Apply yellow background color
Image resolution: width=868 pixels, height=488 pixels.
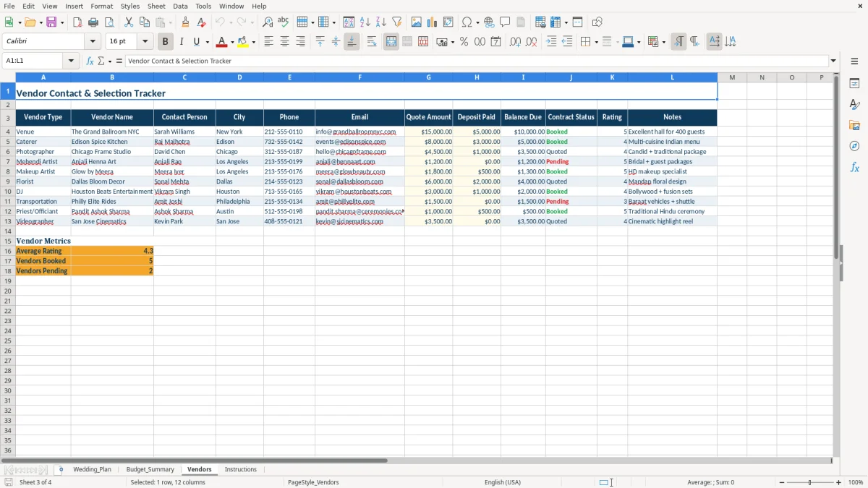pyautogui.click(x=243, y=42)
